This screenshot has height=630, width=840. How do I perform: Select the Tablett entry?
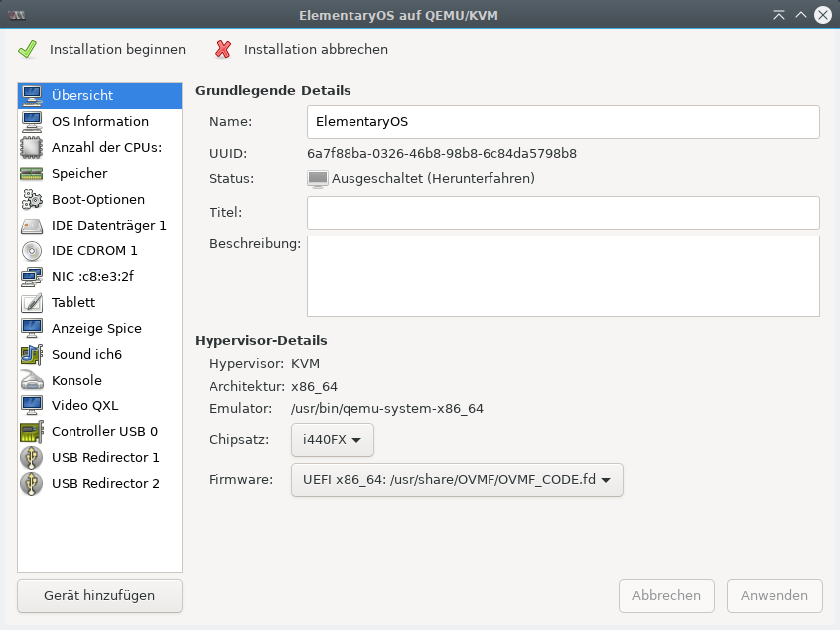pos(99,302)
